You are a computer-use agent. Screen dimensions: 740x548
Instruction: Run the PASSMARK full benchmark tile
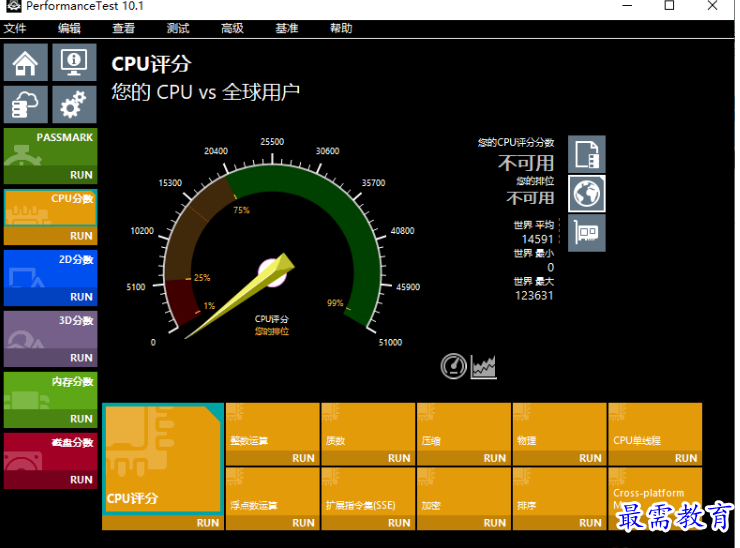tap(50, 156)
